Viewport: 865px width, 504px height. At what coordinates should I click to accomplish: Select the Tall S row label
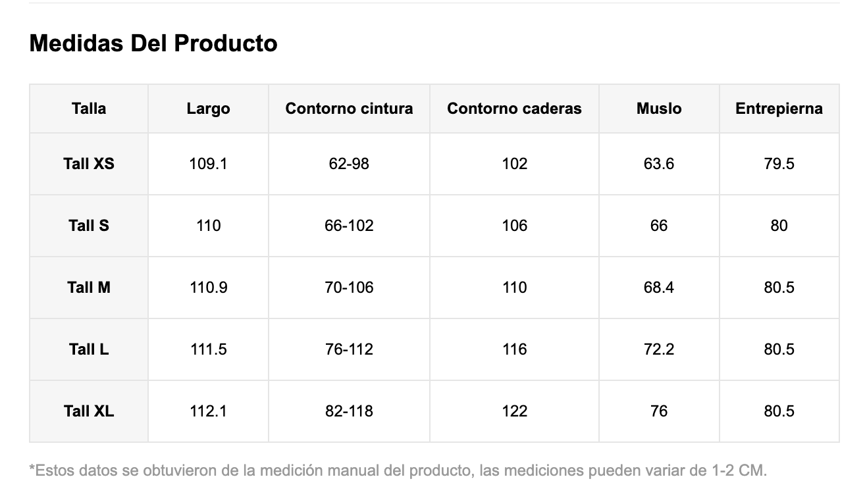click(89, 226)
